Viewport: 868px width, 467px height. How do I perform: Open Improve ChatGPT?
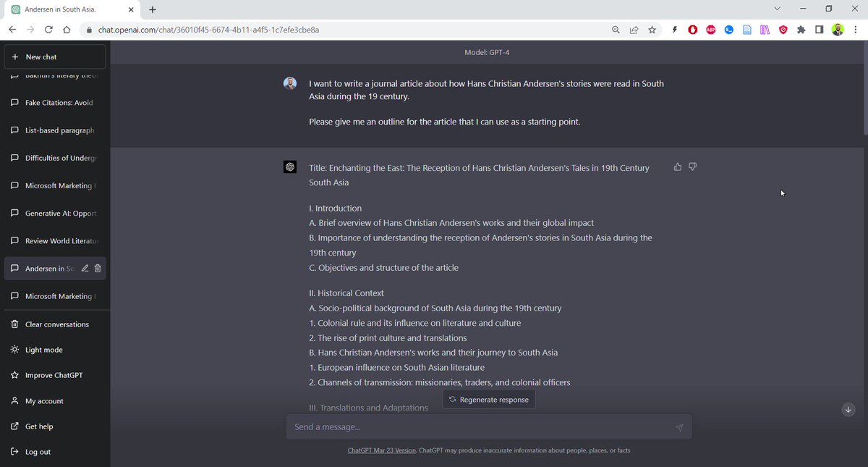[x=55, y=375]
